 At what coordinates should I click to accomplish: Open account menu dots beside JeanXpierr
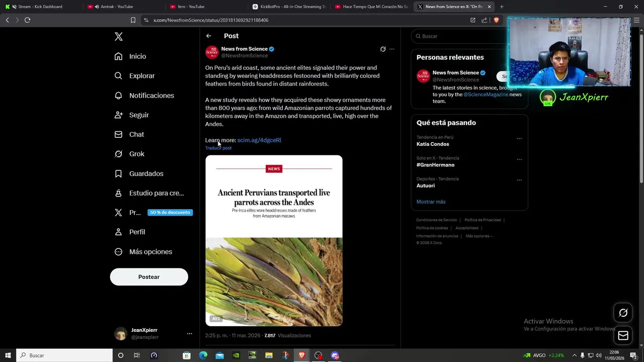[x=190, y=334]
